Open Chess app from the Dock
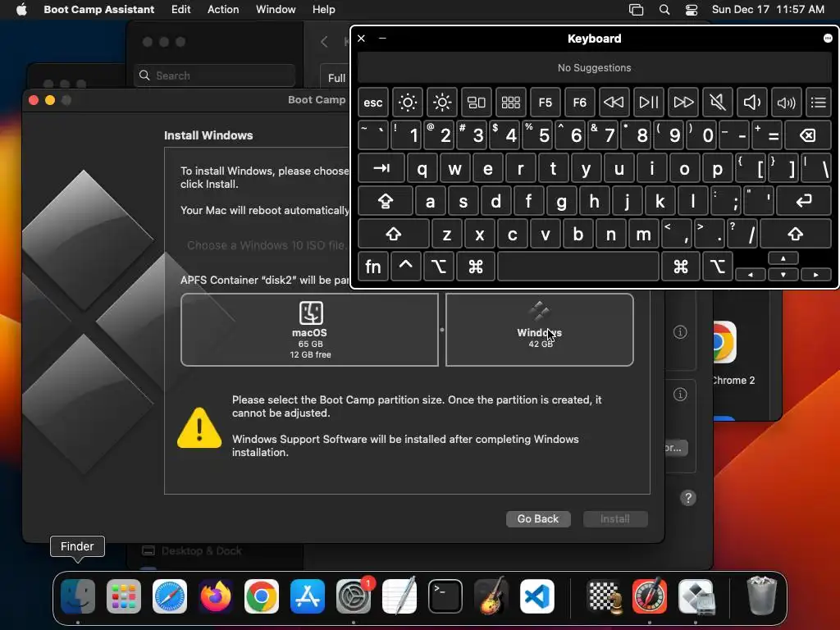This screenshot has height=630, width=840. (605, 596)
